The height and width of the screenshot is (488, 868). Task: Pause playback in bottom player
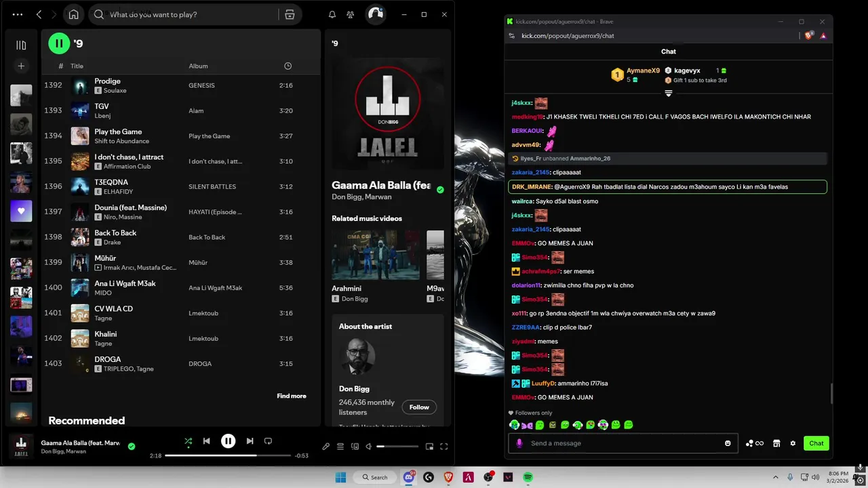228,441
